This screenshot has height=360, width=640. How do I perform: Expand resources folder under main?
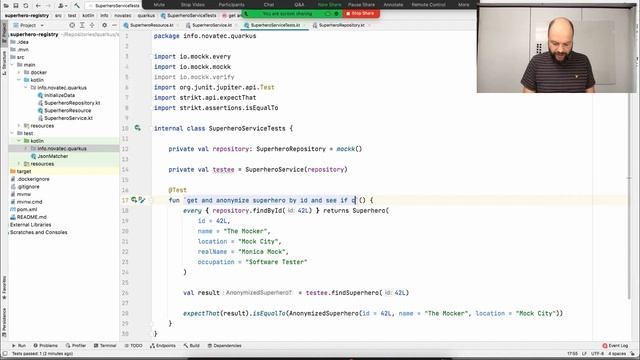(x=19, y=126)
